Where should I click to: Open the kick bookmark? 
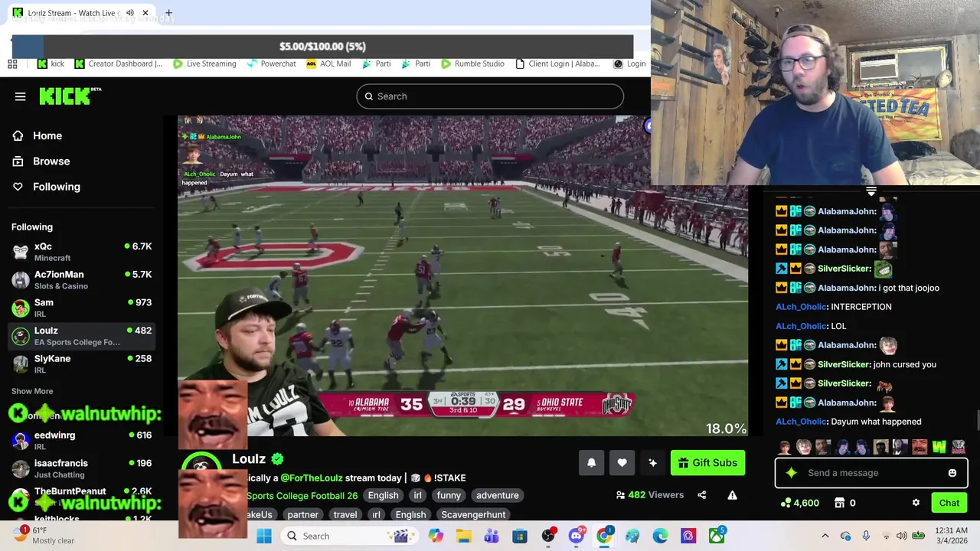pyautogui.click(x=51, y=64)
